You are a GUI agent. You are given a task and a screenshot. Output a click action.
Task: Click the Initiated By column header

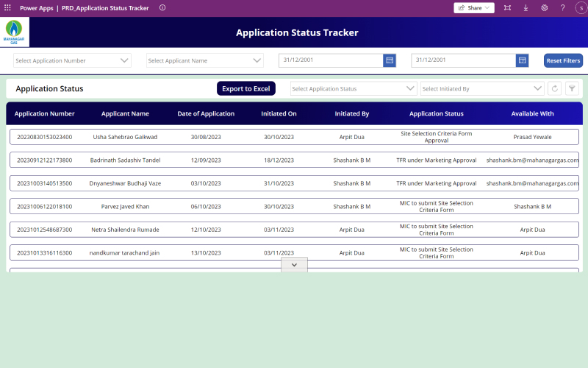(352, 114)
